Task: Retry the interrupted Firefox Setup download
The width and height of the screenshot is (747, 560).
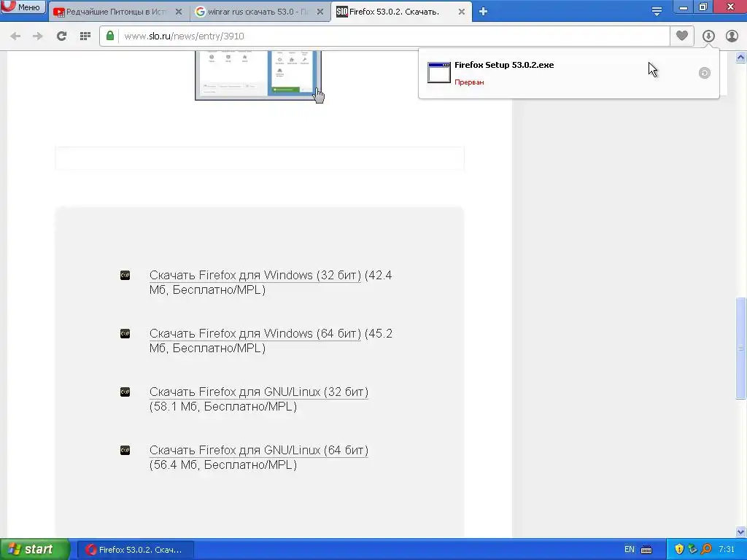Action: coord(705,73)
